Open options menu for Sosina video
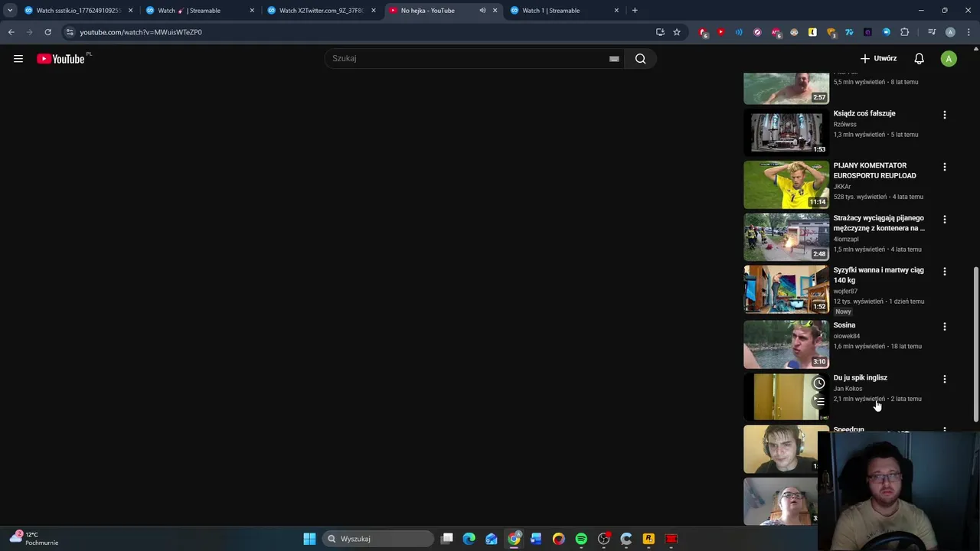The width and height of the screenshot is (980, 551). (944, 327)
